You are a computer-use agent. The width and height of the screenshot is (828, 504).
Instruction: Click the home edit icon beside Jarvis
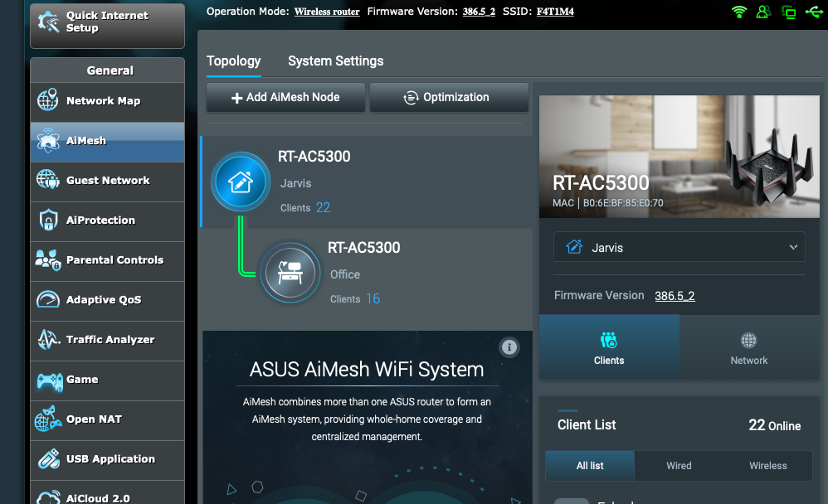tap(574, 246)
